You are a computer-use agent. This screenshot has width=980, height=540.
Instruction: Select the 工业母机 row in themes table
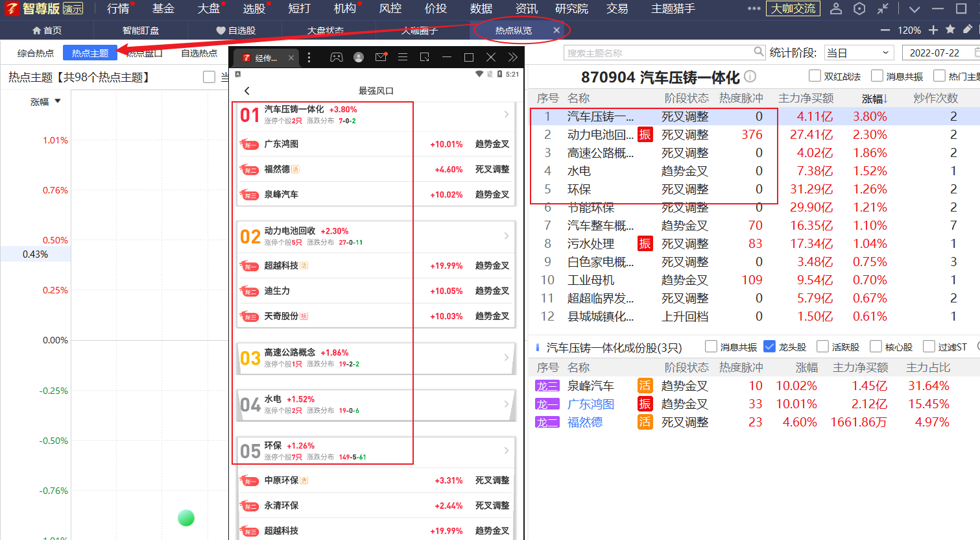click(x=754, y=280)
